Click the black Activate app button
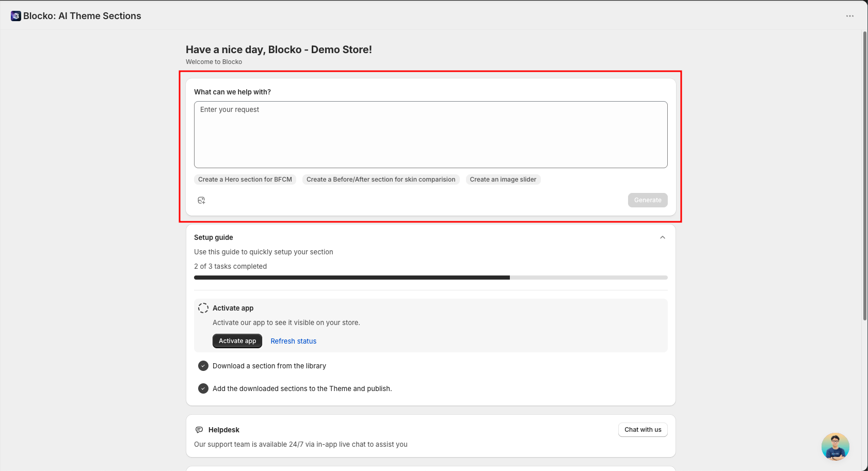This screenshot has width=868, height=471. click(237, 341)
